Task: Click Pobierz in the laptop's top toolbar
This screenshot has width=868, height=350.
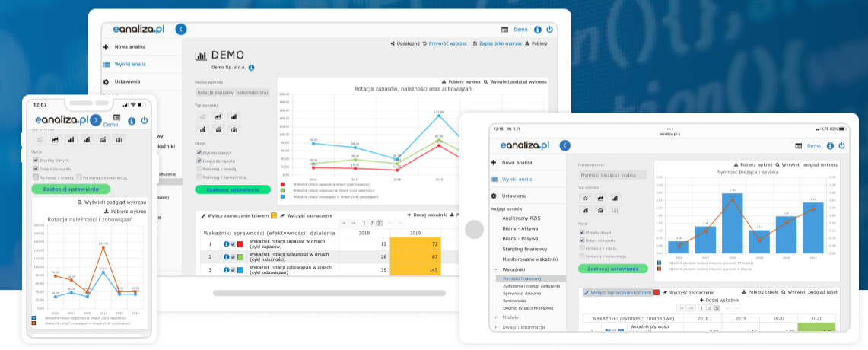Action: 536,43
